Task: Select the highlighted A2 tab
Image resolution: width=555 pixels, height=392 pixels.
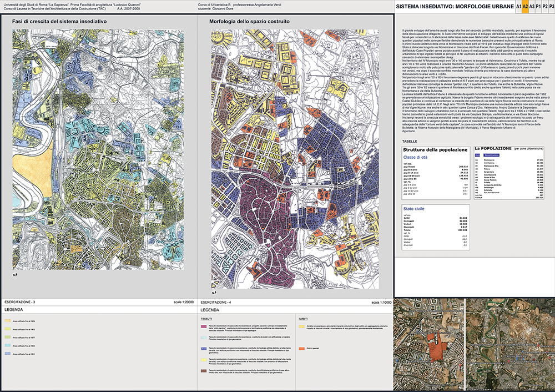Action: coord(525,7)
